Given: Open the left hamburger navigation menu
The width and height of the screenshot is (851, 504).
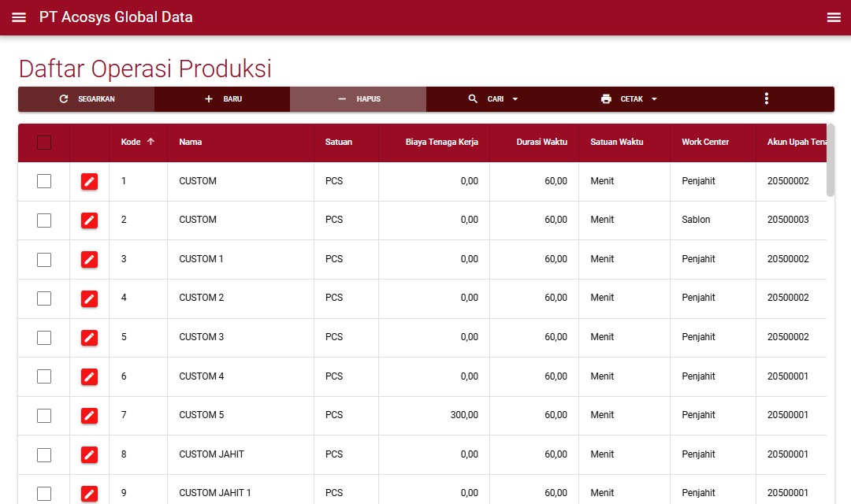Looking at the screenshot, I should 19,17.
